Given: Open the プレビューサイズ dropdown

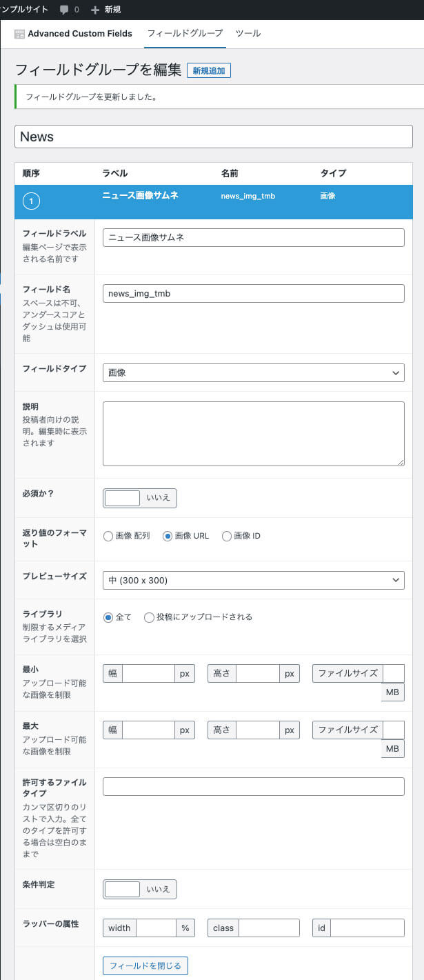Looking at the screenshot, I should click(253, 581).
